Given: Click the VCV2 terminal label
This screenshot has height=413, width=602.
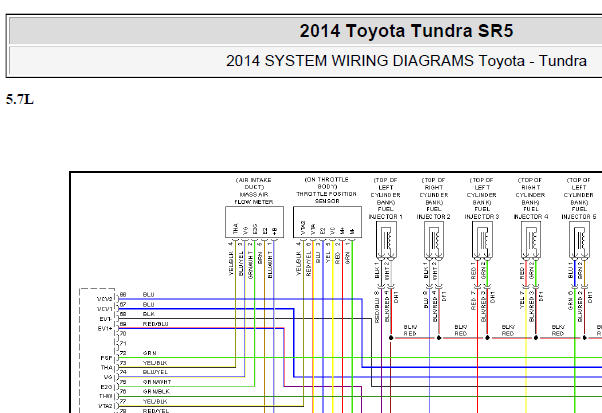Looking at the screenshot, I should click(104, 299).
